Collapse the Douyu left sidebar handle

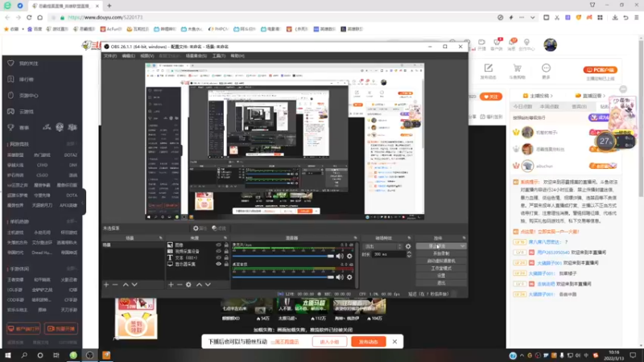click(84, 202)
